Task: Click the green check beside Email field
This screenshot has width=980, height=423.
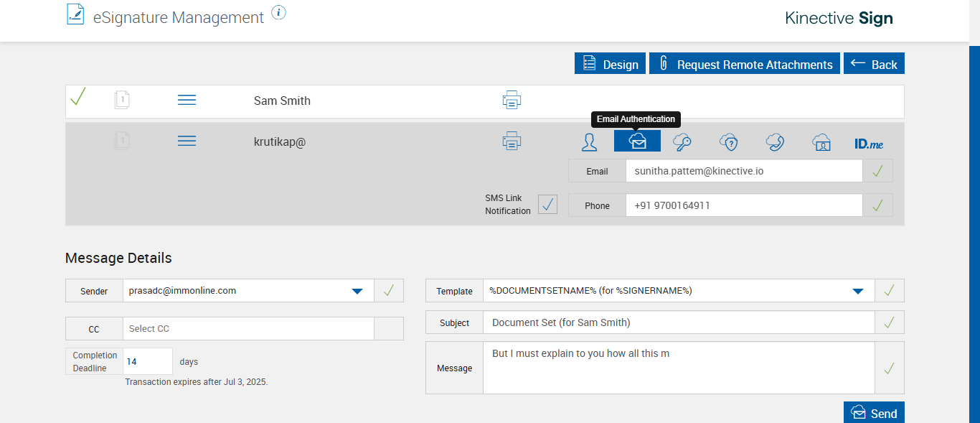Action: [x=877, y=171]
